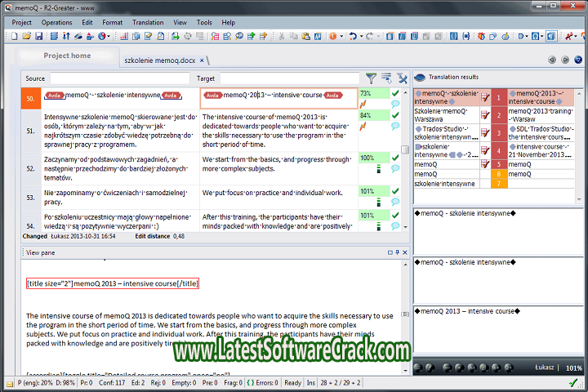Click the filter funnel icon above grid
Image resolution: width=588 pixels, height=392 pixels.
[x=372, y=78]
